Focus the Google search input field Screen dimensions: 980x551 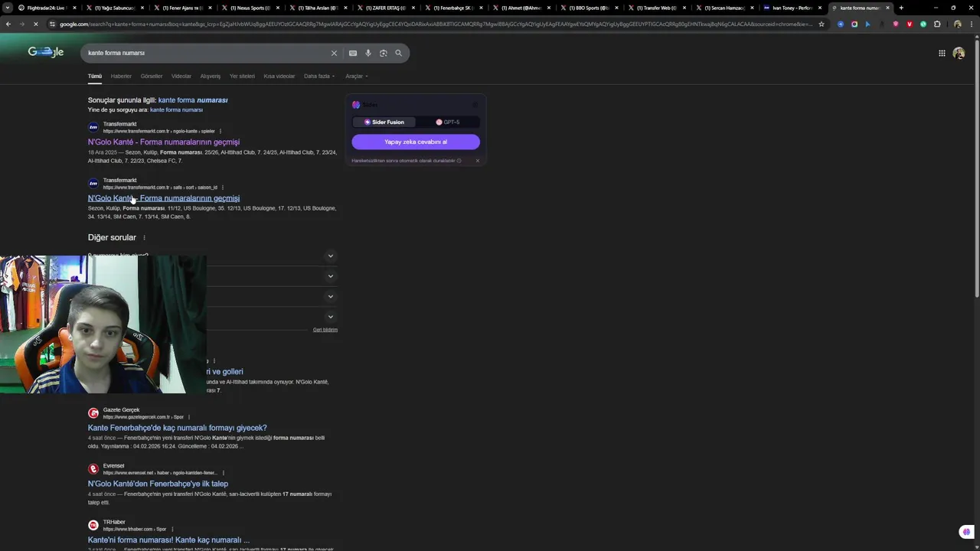(x=207, y=53)
